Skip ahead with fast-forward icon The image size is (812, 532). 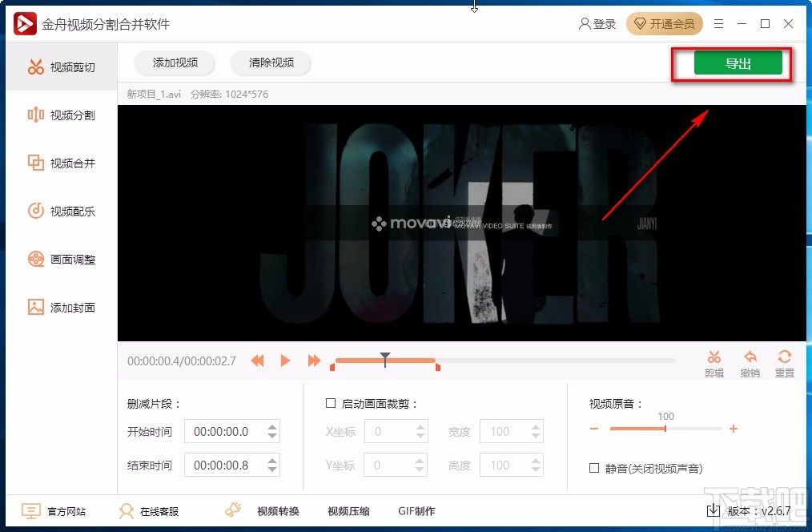[314, 361]
